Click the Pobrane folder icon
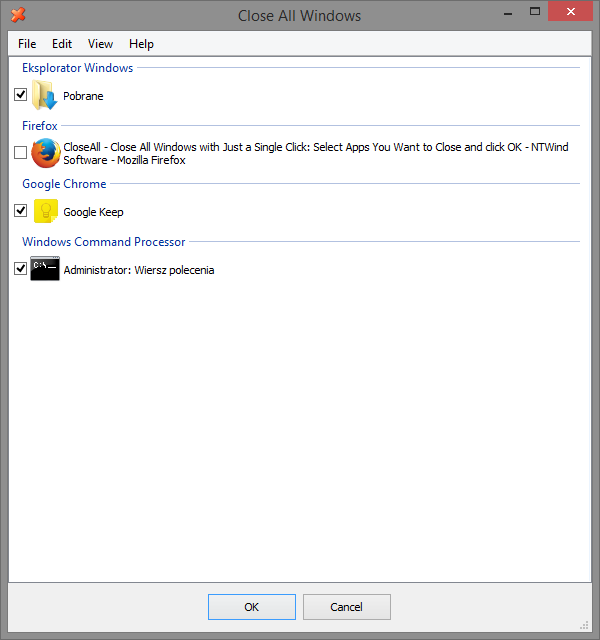The width and height of the screenshot is (600, 640). [x=45, y=95]
